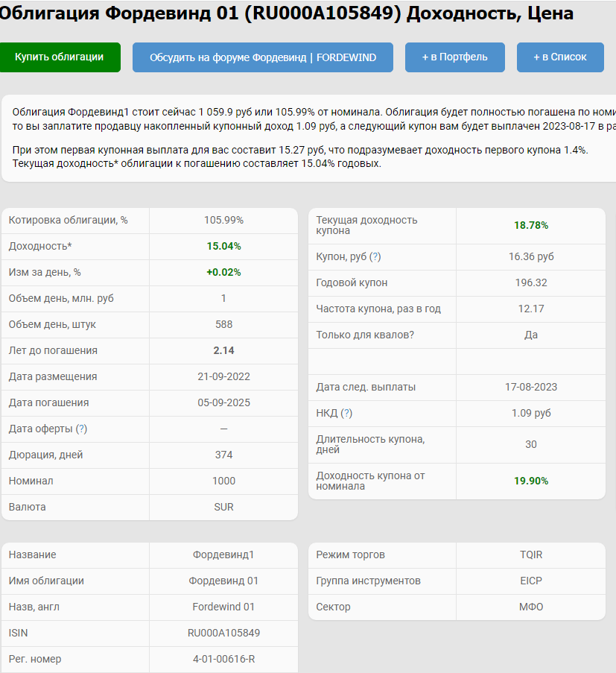
Task: Select the trading mode value 'TQIR'
Action: pos(531,555)
